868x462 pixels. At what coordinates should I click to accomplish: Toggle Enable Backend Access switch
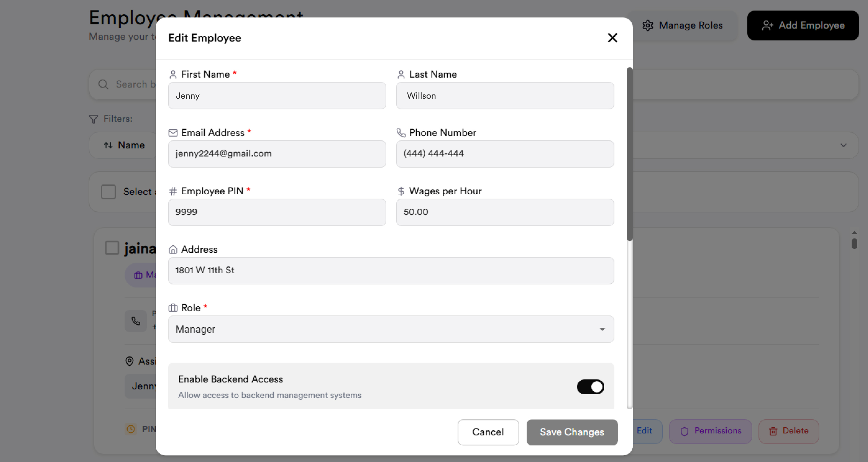tap(590, 387)
